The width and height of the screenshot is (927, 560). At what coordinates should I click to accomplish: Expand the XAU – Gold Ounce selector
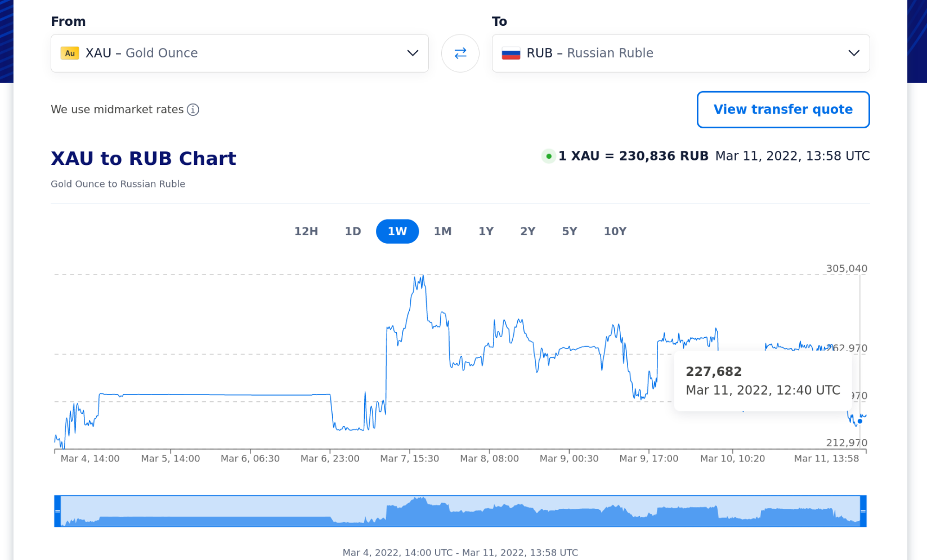[239, 53]
